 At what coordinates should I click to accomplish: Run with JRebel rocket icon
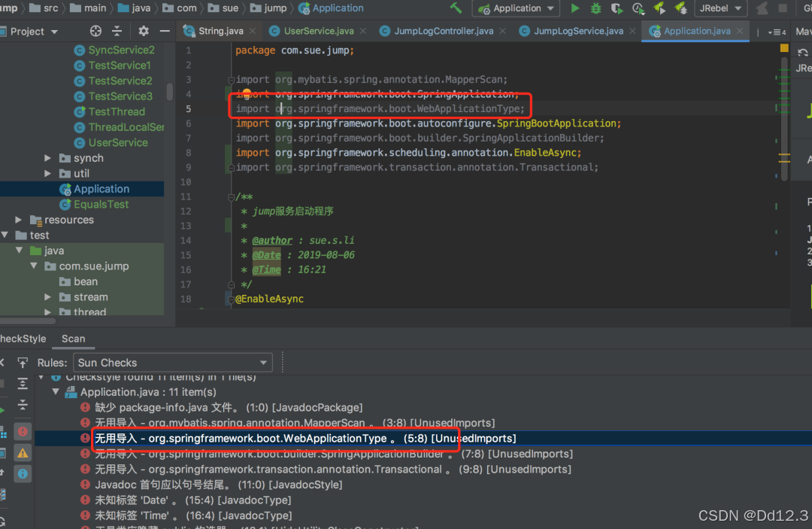pyautogui.click(x=659, y=8)
